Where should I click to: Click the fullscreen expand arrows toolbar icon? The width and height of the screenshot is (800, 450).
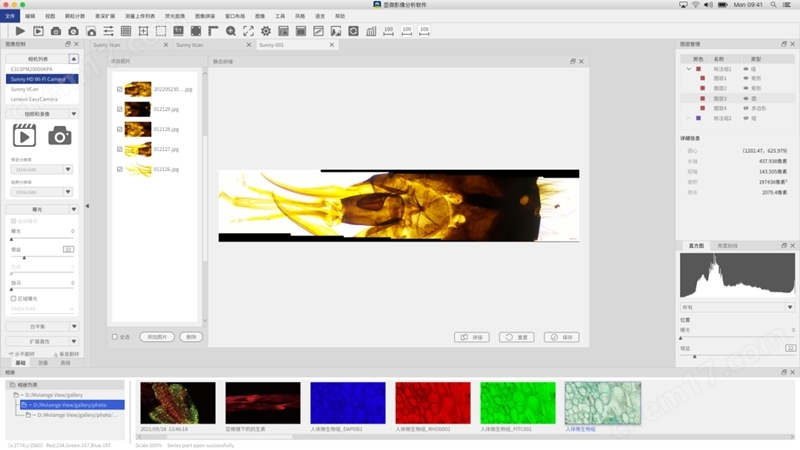(248, 32)
